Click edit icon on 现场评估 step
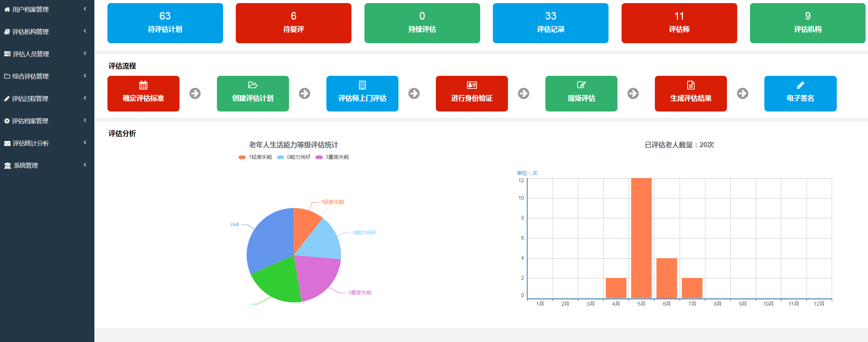 (x=581, y=85)
